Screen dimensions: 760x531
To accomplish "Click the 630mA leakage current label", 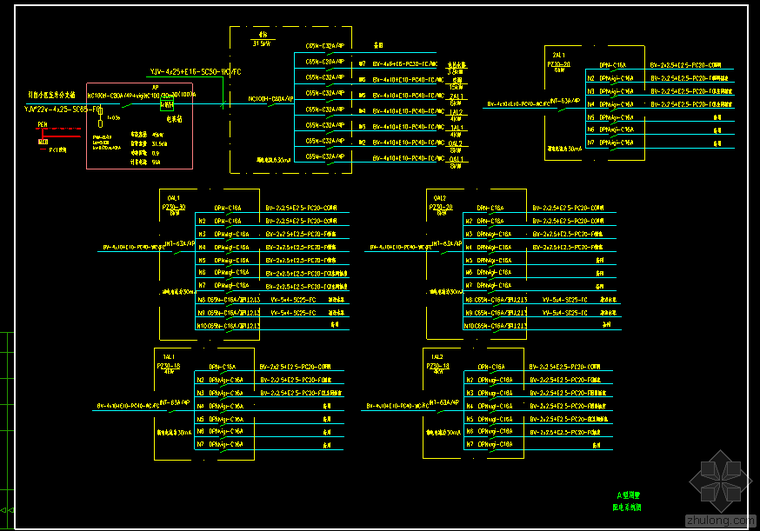I will (274, 160).
